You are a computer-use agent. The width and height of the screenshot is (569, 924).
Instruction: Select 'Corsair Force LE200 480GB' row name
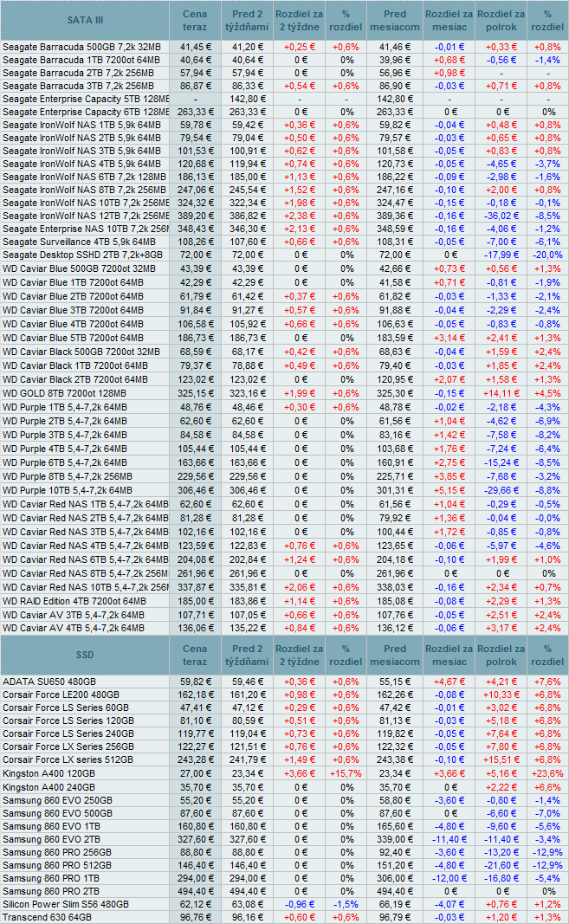click(61, 695)
